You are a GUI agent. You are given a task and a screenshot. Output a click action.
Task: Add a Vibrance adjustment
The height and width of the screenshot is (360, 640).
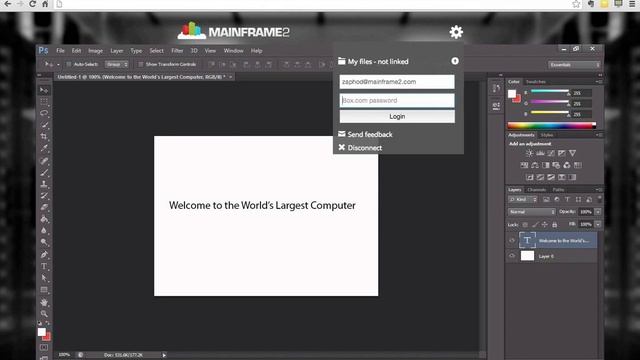click(x=573, y=153)
